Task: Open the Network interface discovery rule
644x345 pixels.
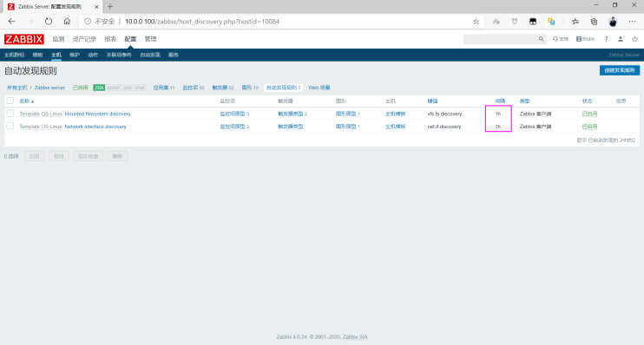Action: (95, 127)
